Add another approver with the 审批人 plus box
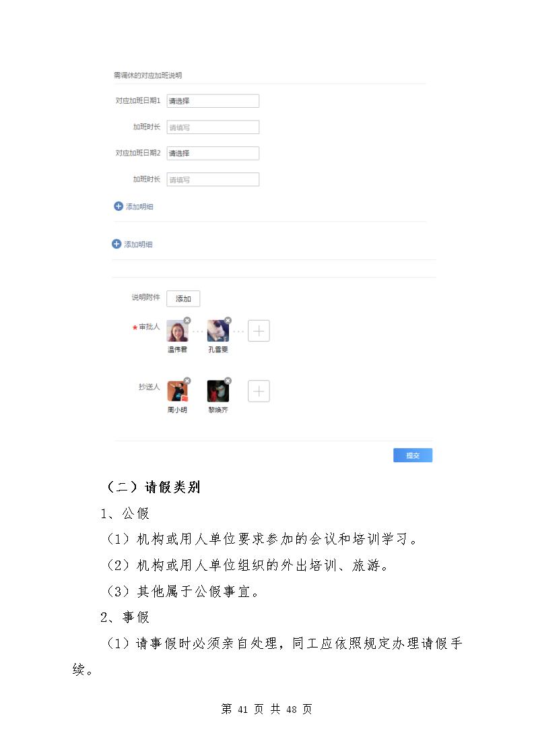Viewport: 534px width, 756px height. 259,331
